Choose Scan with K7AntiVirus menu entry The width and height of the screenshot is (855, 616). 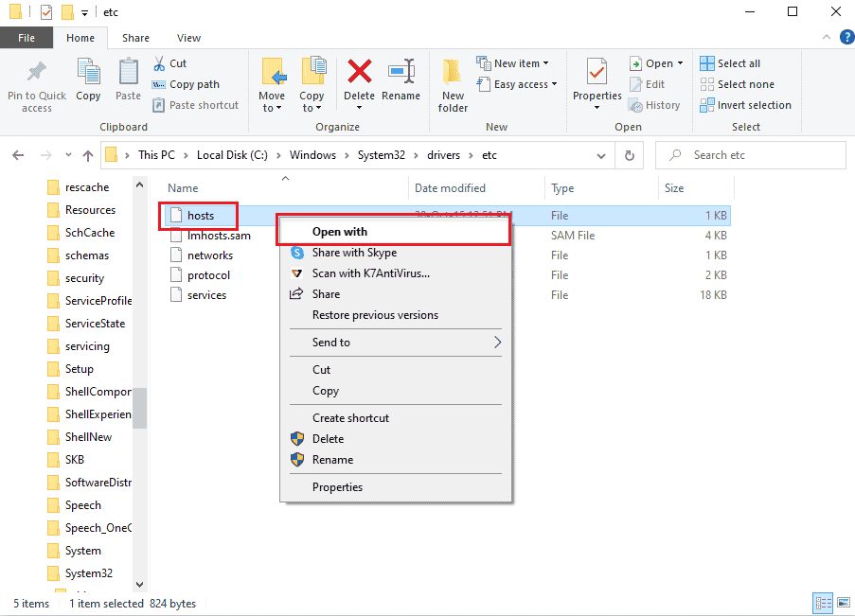pos(396,273)
